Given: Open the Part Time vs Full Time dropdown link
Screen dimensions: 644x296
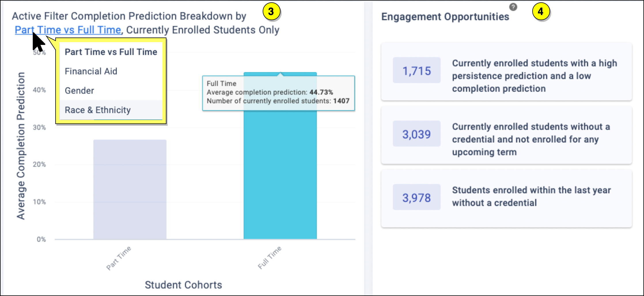Looking at the screenshot, I should (68, 30).
